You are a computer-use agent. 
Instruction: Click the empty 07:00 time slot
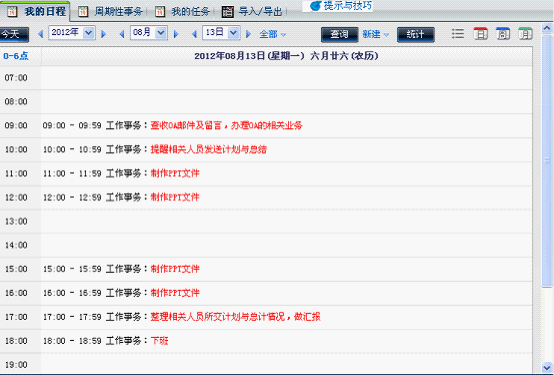click(x=287, y=78)
